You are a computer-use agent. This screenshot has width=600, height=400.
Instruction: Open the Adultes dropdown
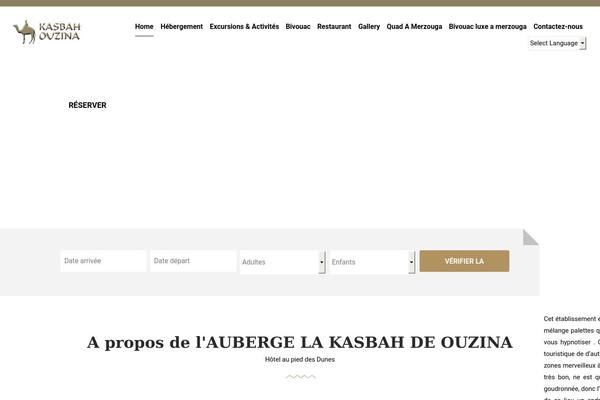(x=282, y=262)
